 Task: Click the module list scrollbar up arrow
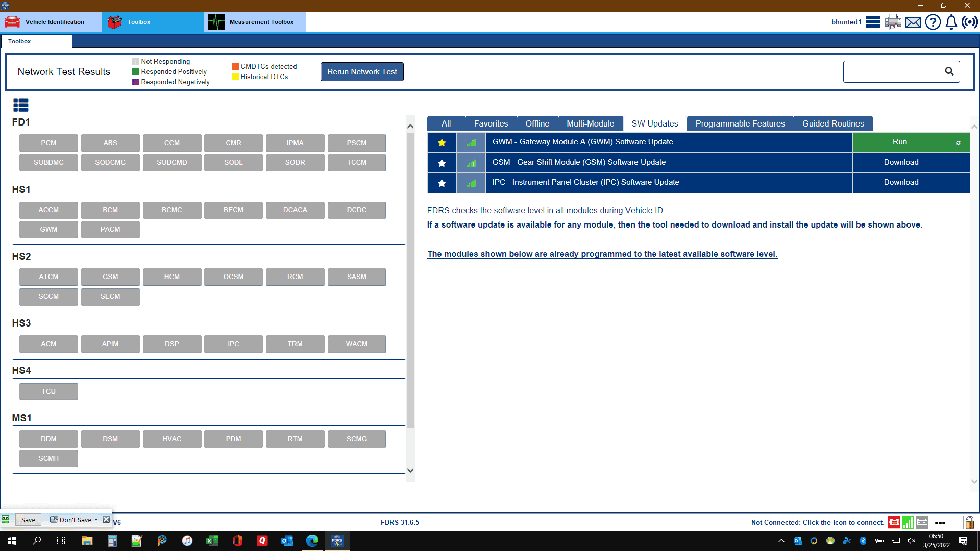pos(410,126)
